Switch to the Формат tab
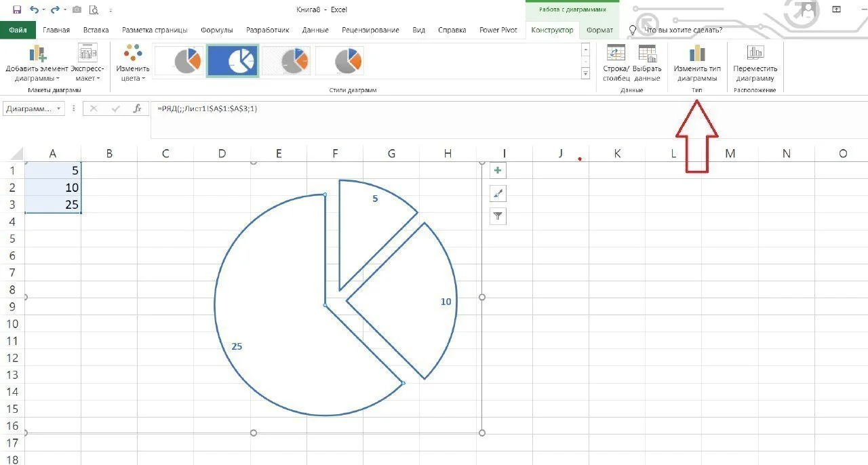 pos(599,30)
